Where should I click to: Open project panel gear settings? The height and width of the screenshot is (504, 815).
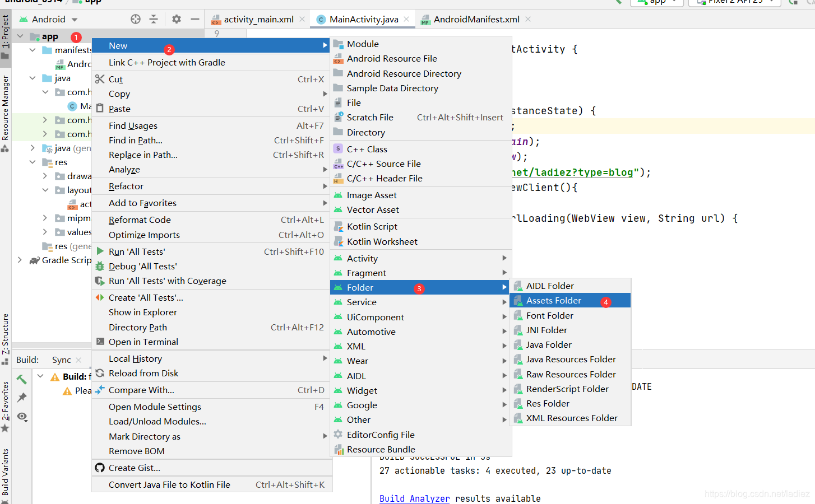click(x=177, y=19)
